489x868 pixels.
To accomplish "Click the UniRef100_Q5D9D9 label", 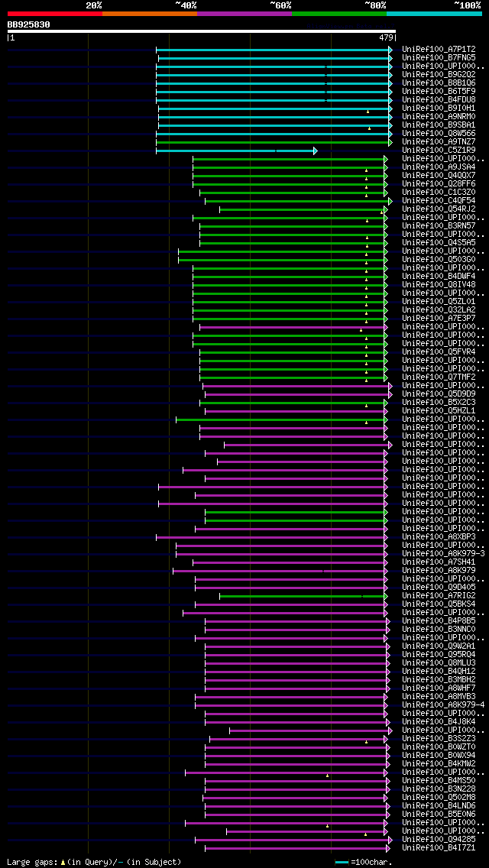I will (439, 394).
